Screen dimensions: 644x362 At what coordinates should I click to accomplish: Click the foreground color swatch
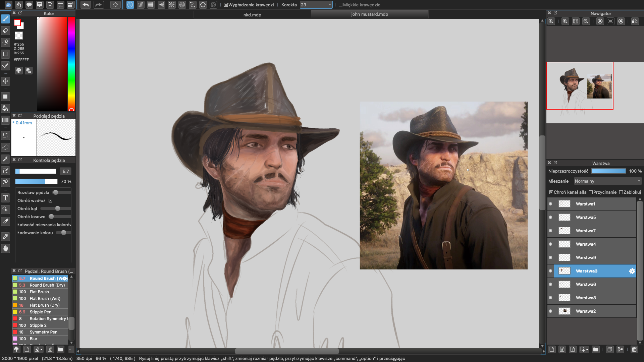click(x=17, y=23)
